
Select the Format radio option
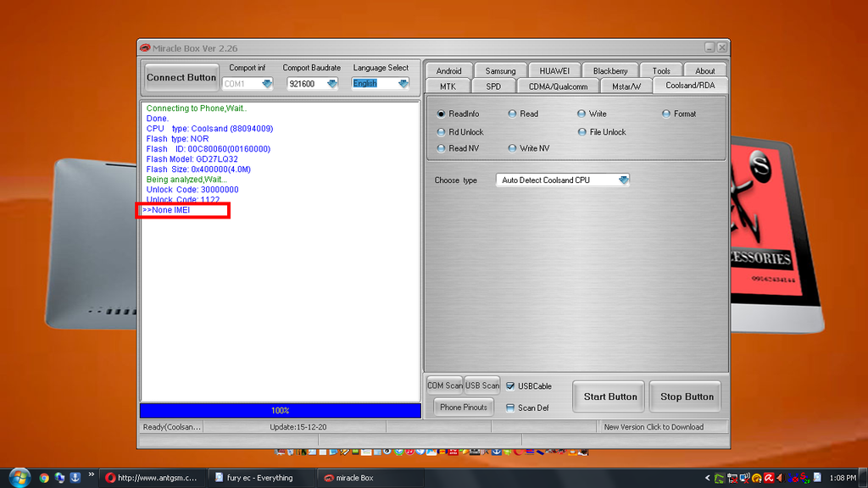click(666, 114)
